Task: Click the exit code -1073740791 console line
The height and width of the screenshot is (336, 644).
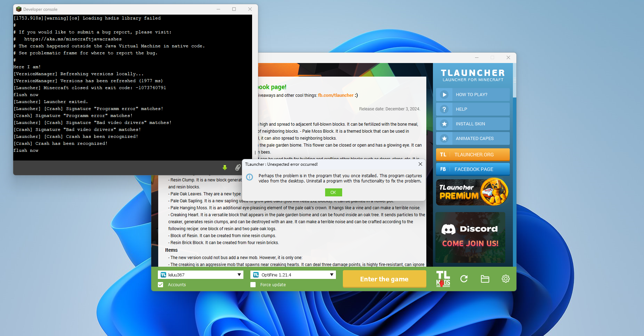Action: point(90,88)
